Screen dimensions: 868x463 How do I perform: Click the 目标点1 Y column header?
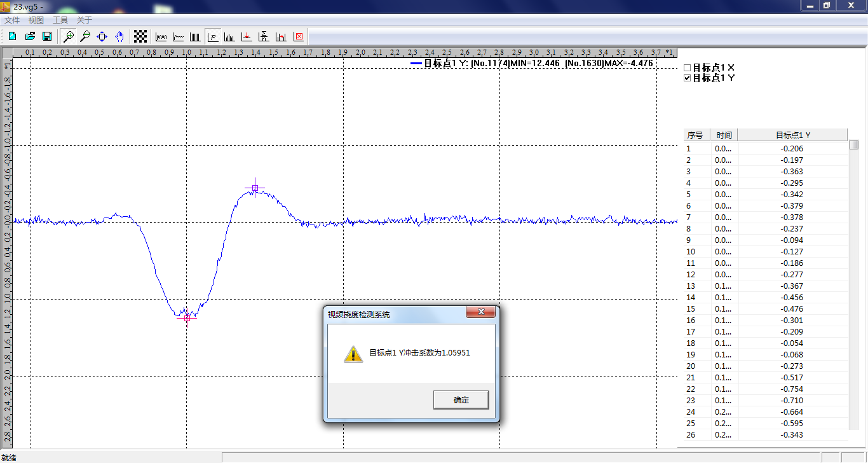pos(793,135)
